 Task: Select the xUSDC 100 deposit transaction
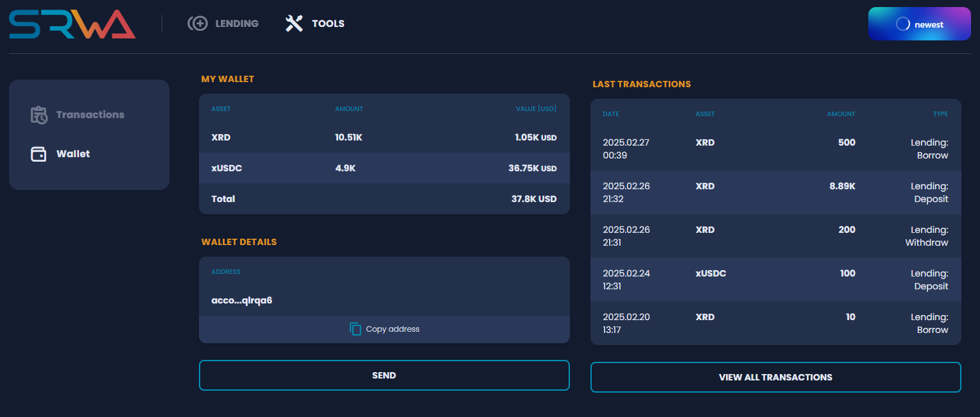tap(775, 280)
